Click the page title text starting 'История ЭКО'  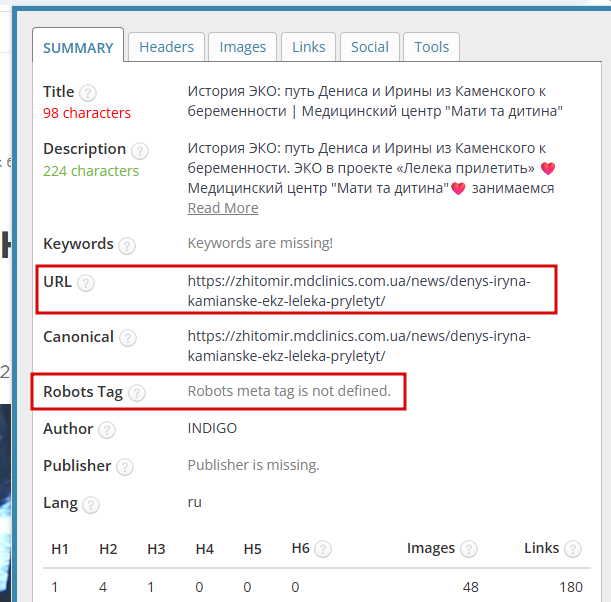click(375, 101)
